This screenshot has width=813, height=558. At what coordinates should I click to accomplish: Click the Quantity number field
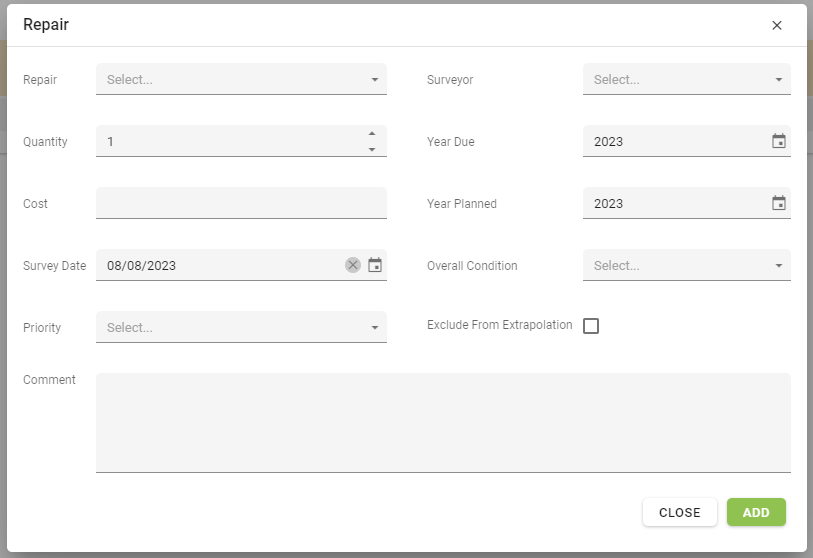tap(228, 141)
